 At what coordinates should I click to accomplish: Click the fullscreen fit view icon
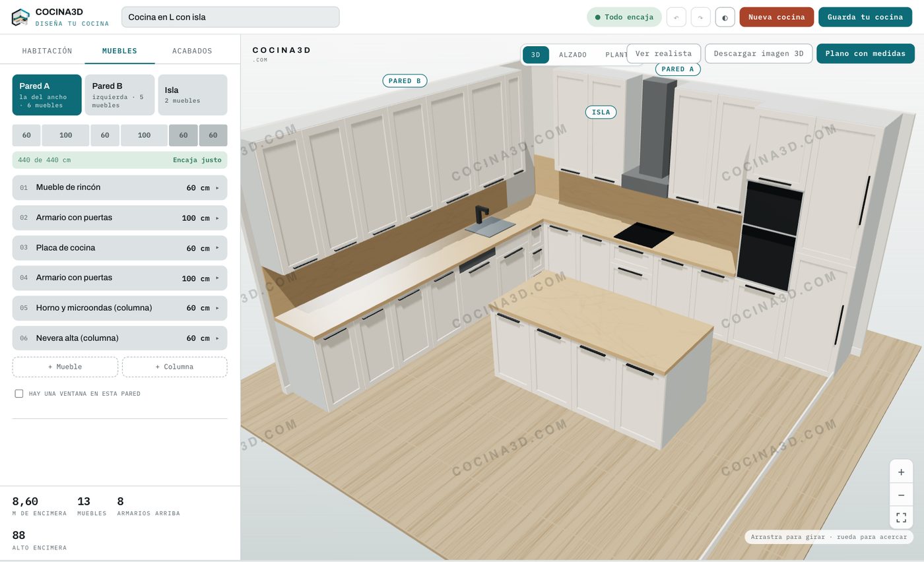[901, 517]
